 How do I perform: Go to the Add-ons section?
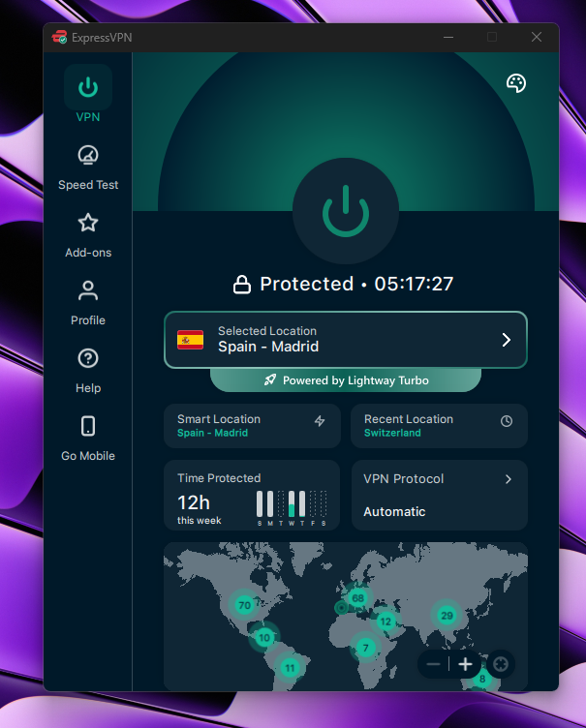(x=88, y=235)
